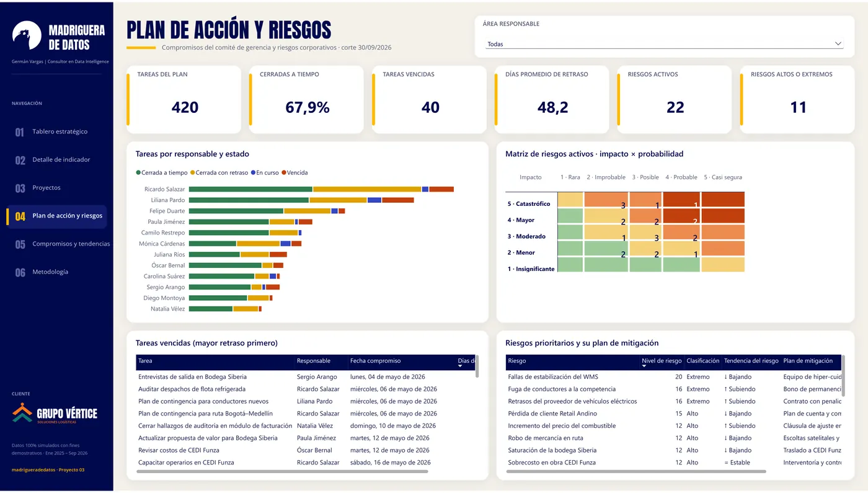The height and width of the screenshot is (493, 868).
Task: Sort risks by Nivel de riesgo arrow
Action: [x=644, y=366]
